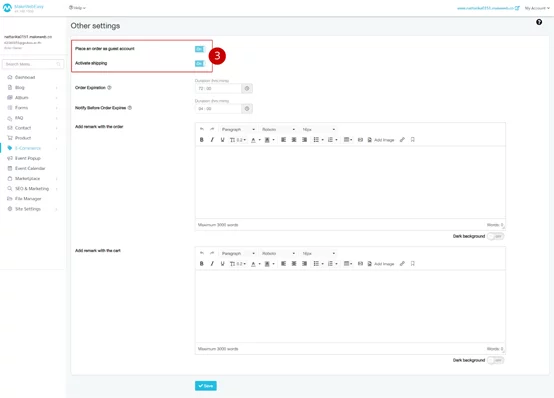Click the info icon next to Notify Before Order Expires
The height and width of the screenshot is (398, 554).
[x=130, y=108]
